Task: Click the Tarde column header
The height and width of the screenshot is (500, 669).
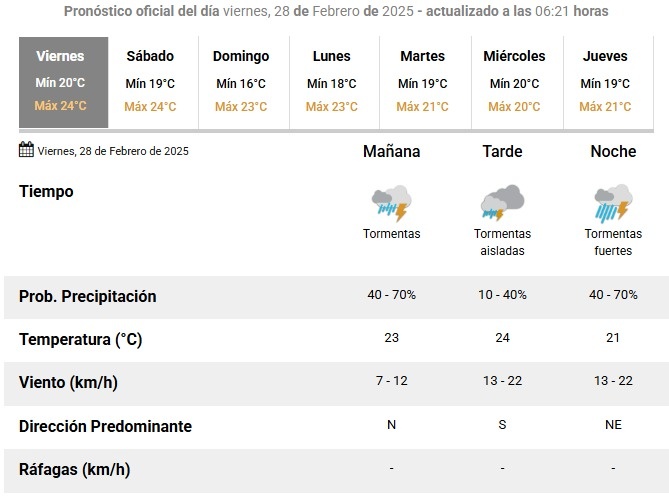Action: point(502,151)
